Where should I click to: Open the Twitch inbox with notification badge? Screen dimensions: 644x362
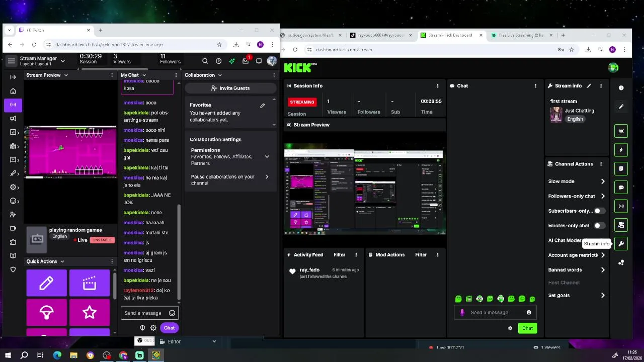[x=246, y=61]
